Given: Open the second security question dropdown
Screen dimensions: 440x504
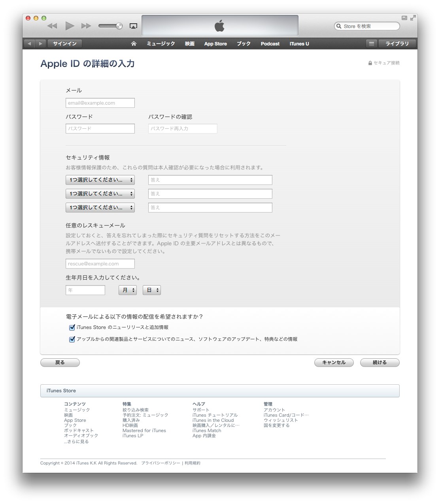Looking at the screenshot, I should pos(100,194).
